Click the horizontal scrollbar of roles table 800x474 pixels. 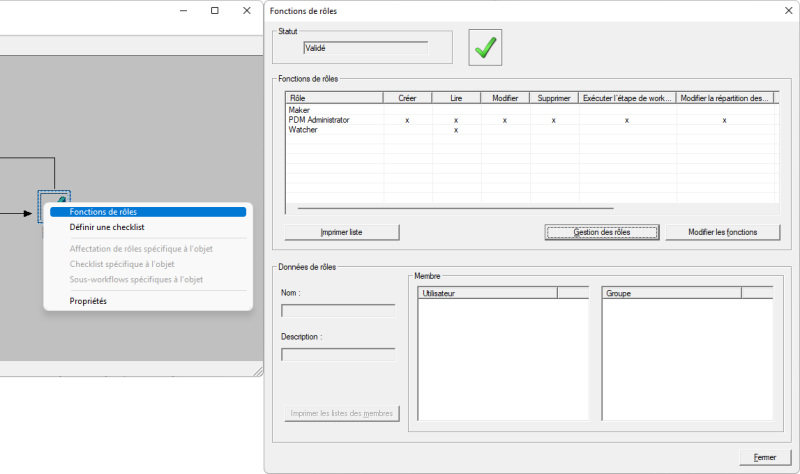pyautogui.click(x=456, y=208)
